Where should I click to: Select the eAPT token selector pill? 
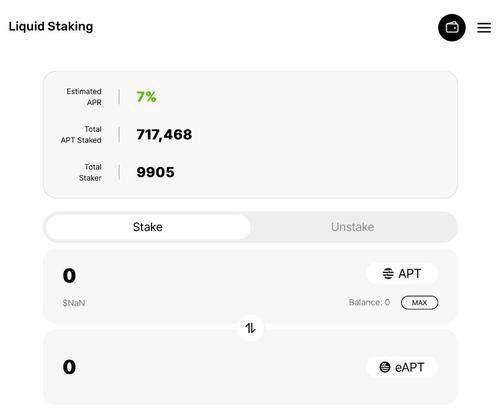pyautogui.click(x=402, y=367)
